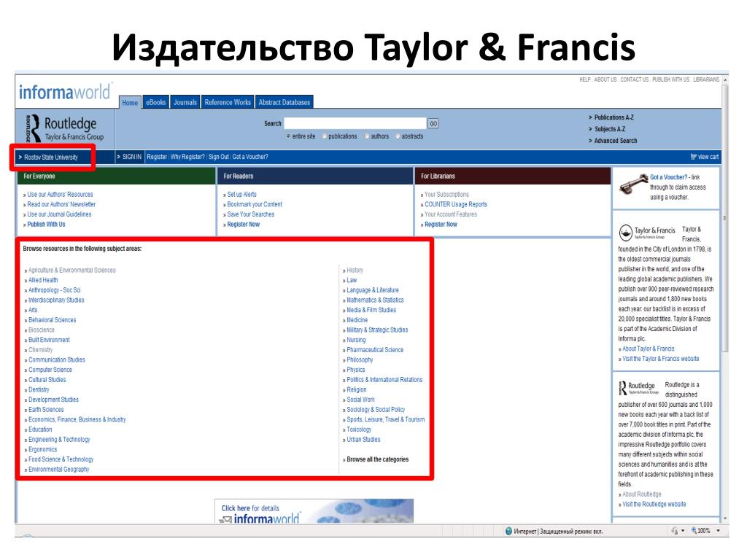Image resolution: width=747 pixels, height=560 pixels.
Task: Browse Economics, Finance, Business & Industry
Action: tap(77, 419)
